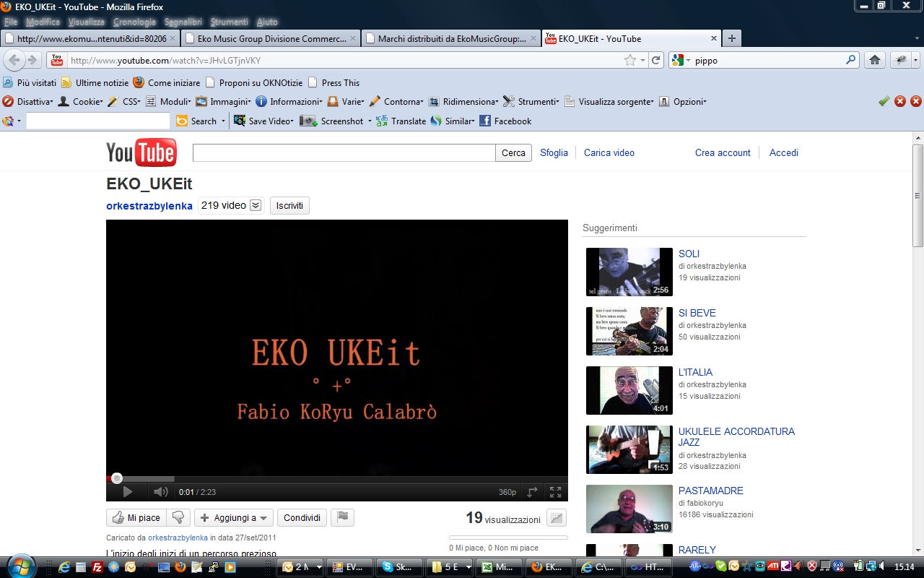
Task: Open Aggiungi a dropdown
Action: point(234,517)
